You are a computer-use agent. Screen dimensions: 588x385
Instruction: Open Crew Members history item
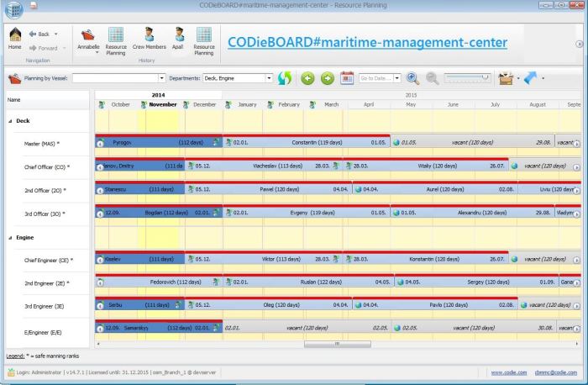150,39
